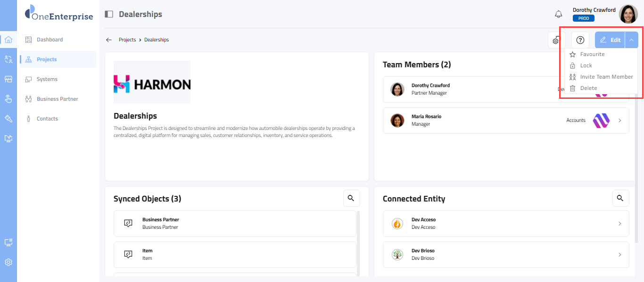Image resolution: width=644 pixels, height=282 pixels.
Task: Open Projects breadcrumb link
Action: (127, 40)
